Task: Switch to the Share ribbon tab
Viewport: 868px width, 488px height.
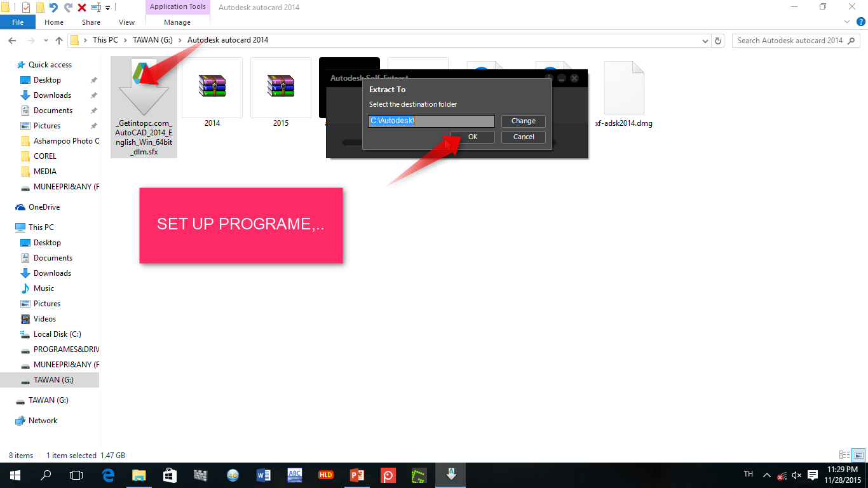Action: tap(91, 22)
